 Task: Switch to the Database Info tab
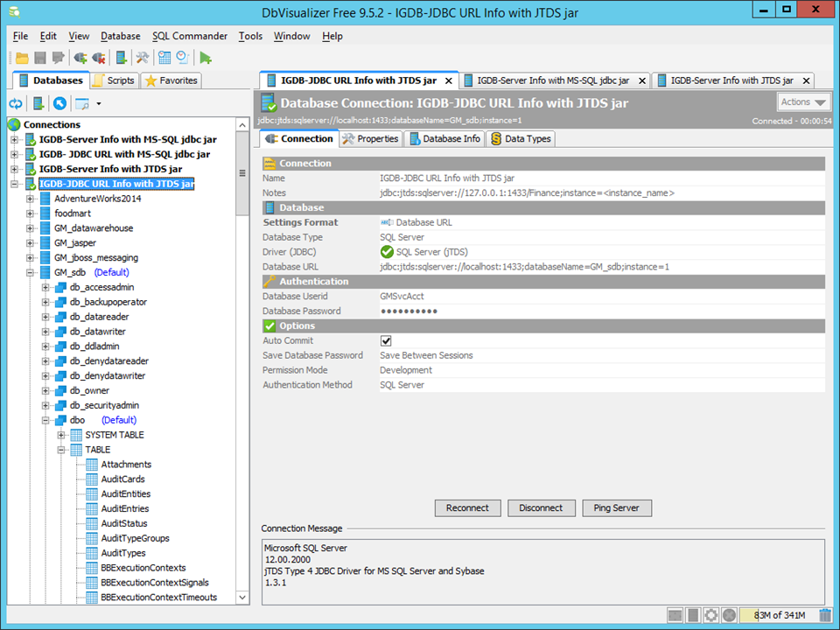point(444,139)
